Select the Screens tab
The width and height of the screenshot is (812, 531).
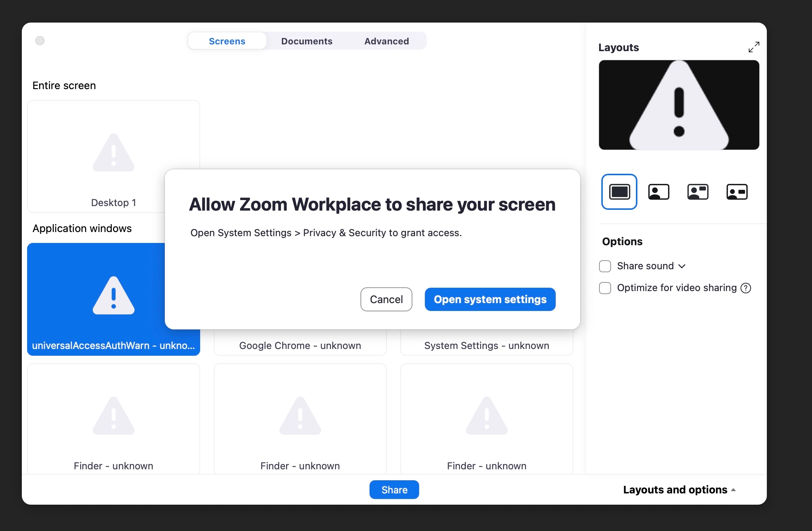(227, 41)
